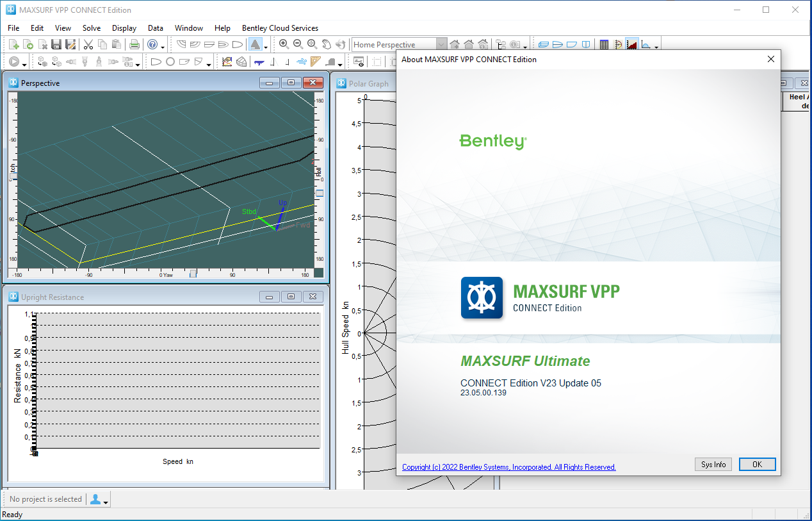The height and width of the screenshot is (521, 812).
Task: Click the blue Help question mark icon
Action: point(152,44)
